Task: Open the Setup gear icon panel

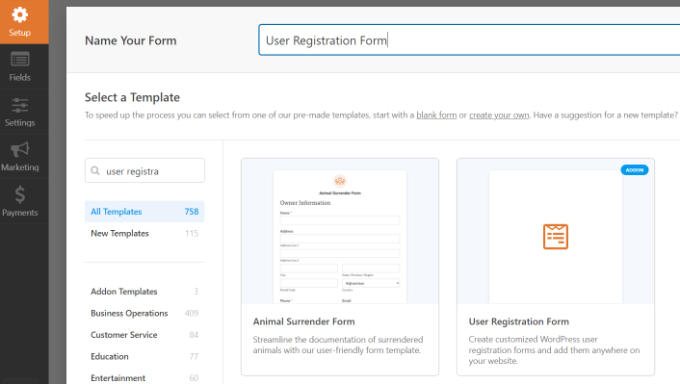Action: coord(20,15)
